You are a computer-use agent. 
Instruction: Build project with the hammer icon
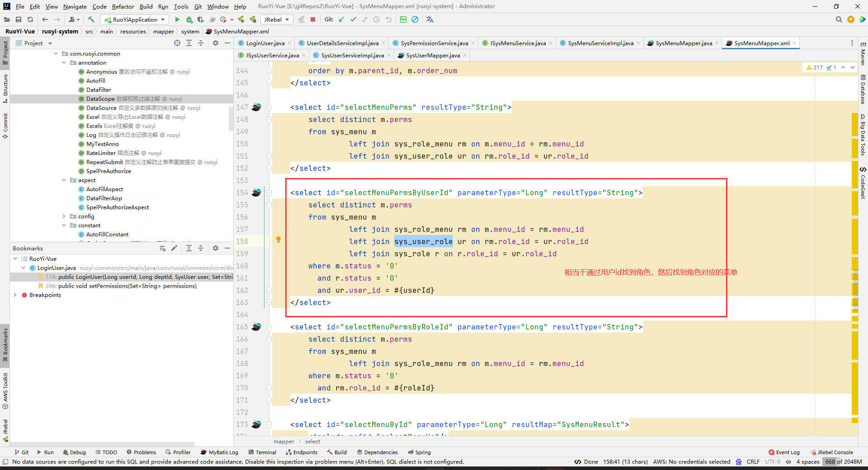[91, 19]
